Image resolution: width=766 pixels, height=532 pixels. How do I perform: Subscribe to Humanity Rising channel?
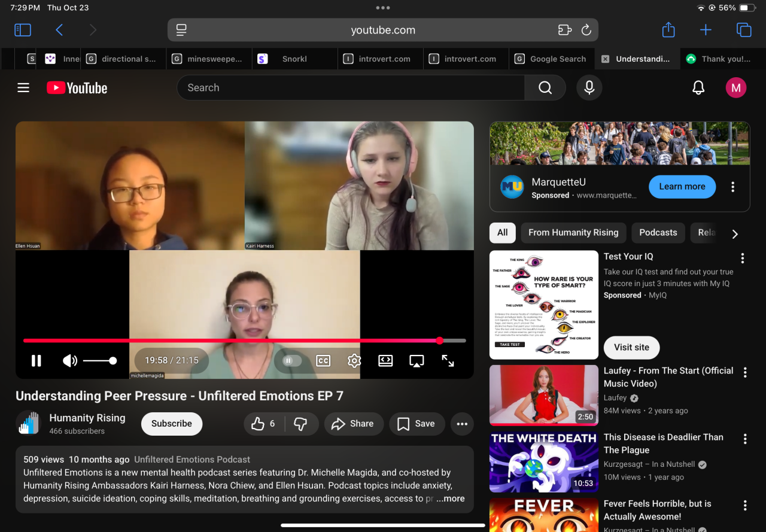click(x=172, y=424)
